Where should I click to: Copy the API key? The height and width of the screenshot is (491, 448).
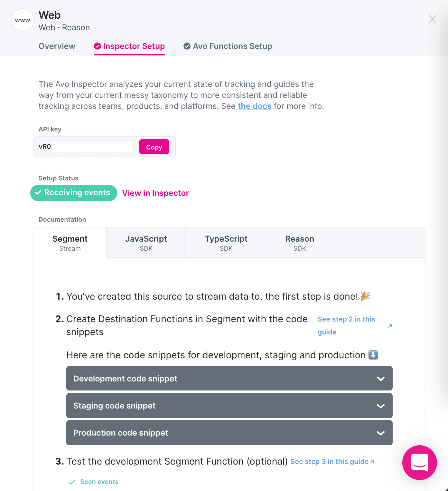(x=154, y=147)
